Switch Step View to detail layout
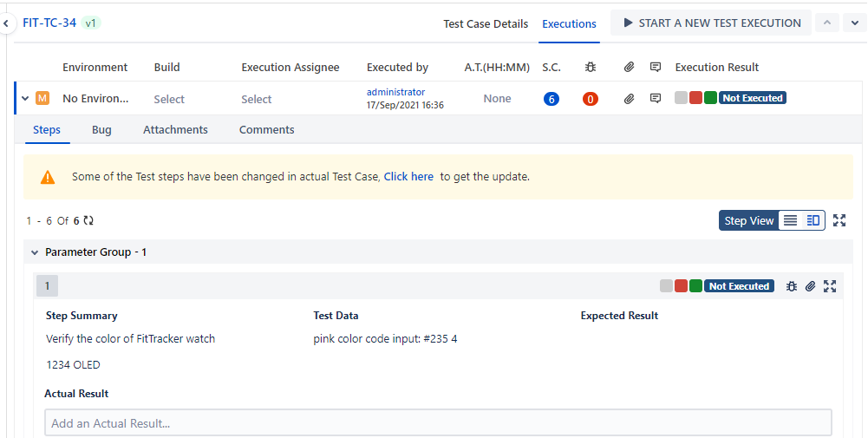This screenshot has height=438, width=868. pos(813,220)
